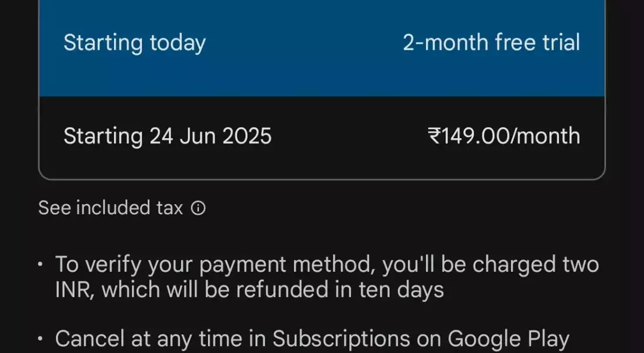Tap the info icon beside See included tax
This screenshot has width=644, height=353.
pyautogui.click(x=198, y=208)
